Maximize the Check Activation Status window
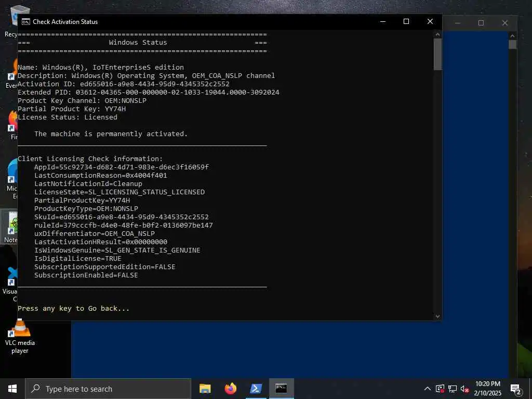The height and width of the screenshot is (399, 532). (x=406, y=22)
